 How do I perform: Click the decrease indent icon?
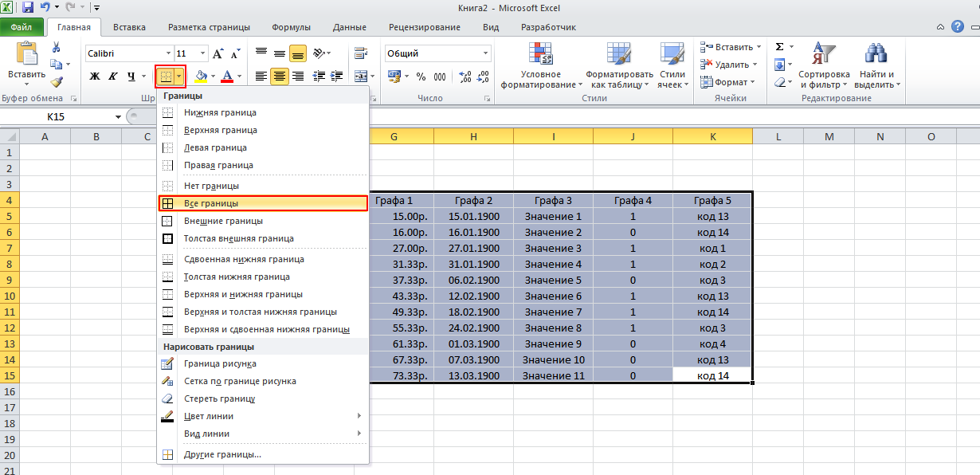[x=319, y=77]
